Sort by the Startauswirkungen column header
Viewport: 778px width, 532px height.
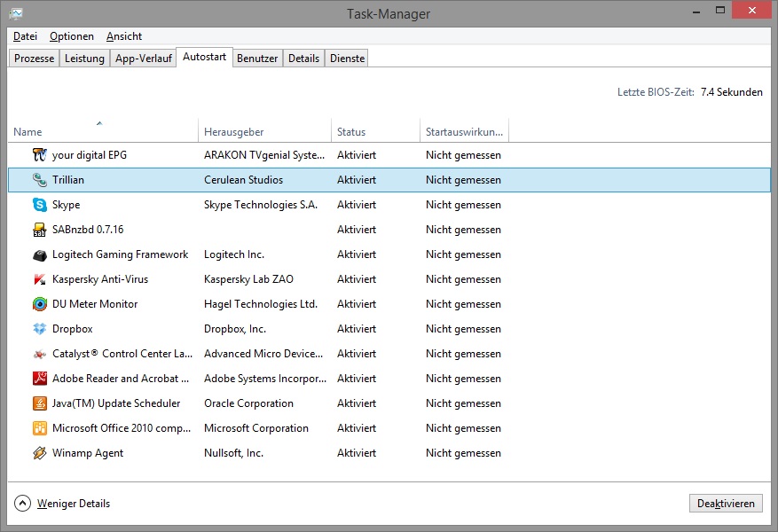coord(465,130)
